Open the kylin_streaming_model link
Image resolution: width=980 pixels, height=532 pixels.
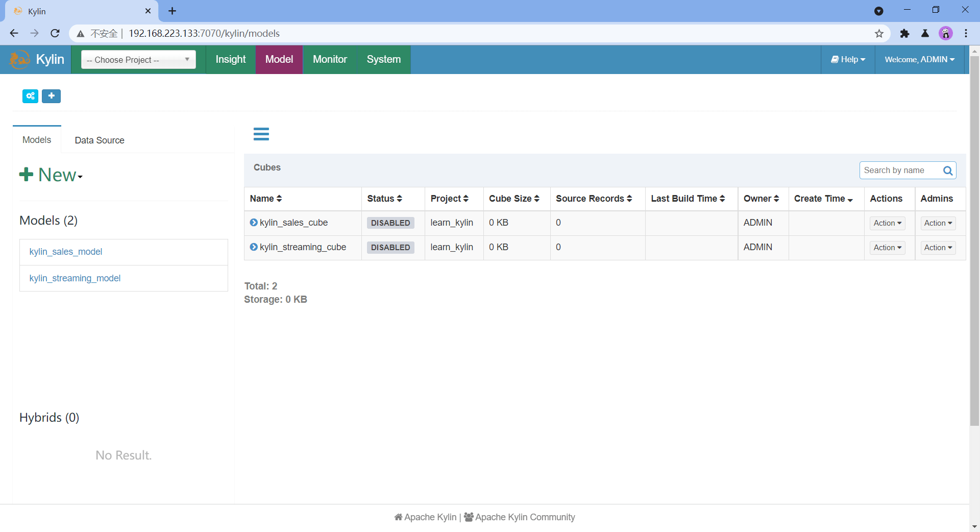75,278
